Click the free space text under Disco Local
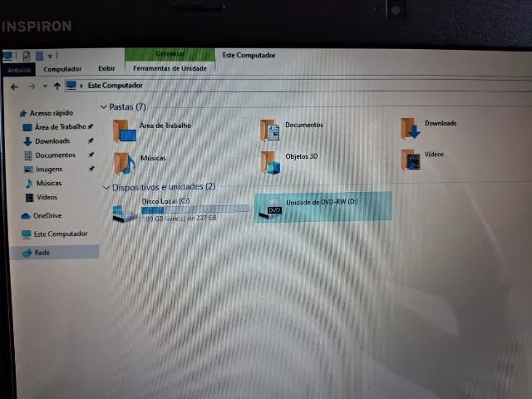 pos(180,219)
